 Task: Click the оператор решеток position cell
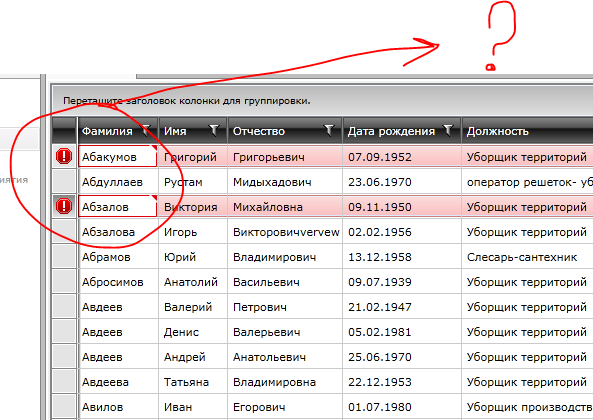pos(528,182)
